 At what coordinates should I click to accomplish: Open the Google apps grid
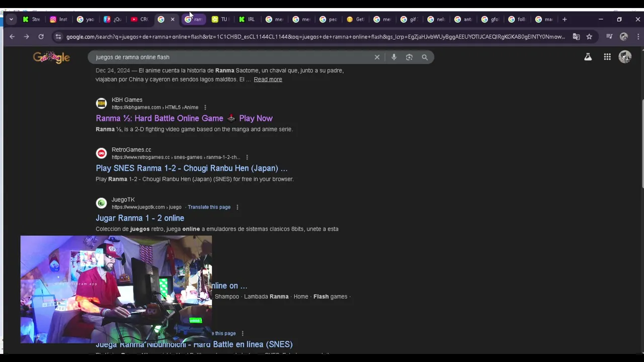coord(607,57)
